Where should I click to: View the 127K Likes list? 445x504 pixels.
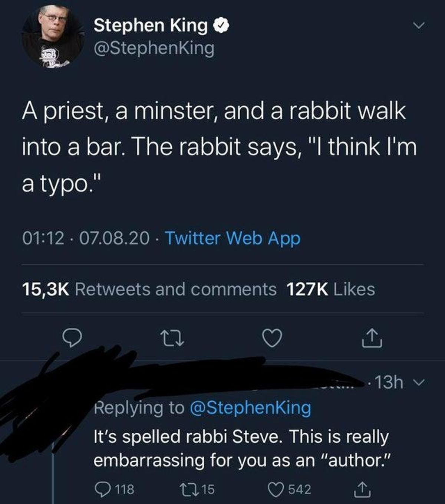331,289
